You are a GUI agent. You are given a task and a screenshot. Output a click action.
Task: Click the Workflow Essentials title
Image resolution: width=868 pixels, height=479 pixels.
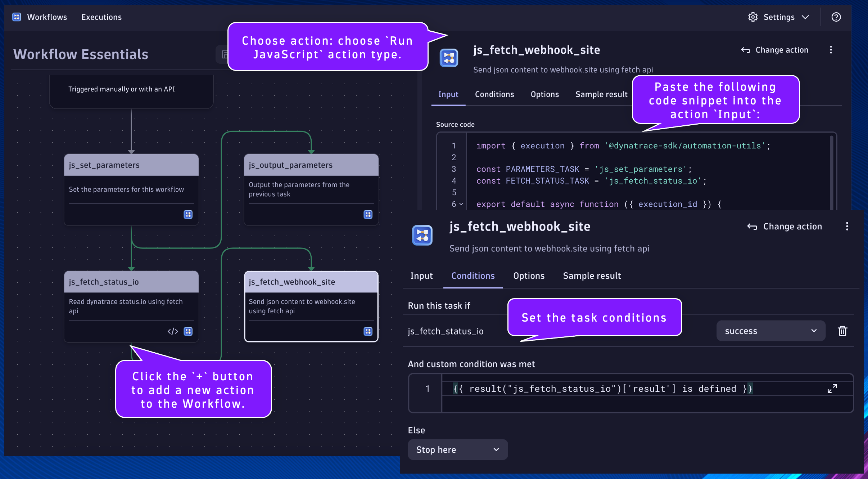(81, 54)
